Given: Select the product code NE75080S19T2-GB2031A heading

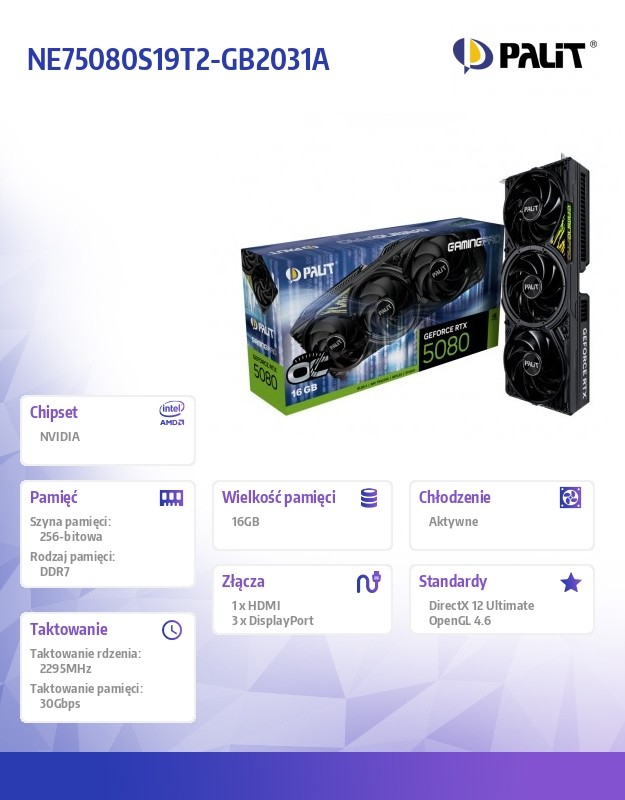Looking at the screenshot, I should [178, 60].
